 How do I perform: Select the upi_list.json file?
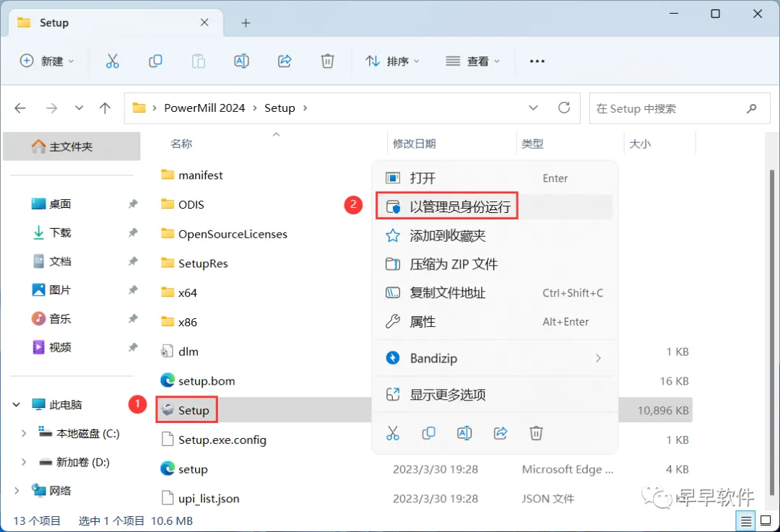coord(209,498)
